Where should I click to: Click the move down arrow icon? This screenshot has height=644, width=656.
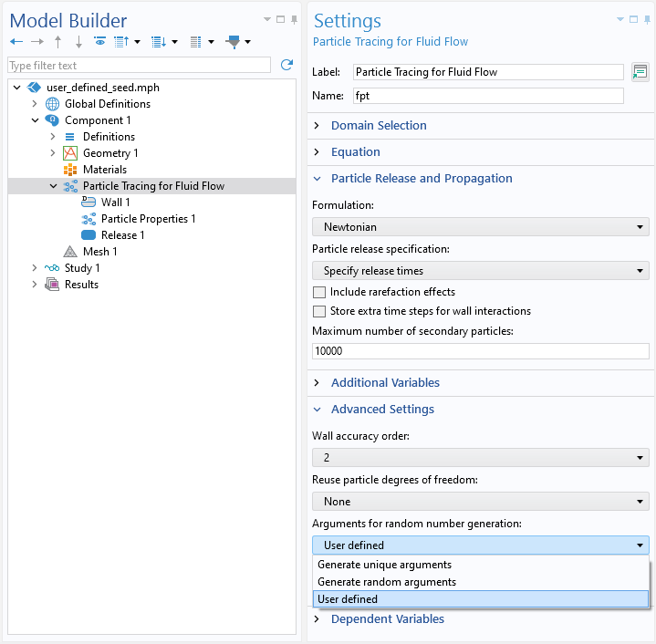point(79,42)
